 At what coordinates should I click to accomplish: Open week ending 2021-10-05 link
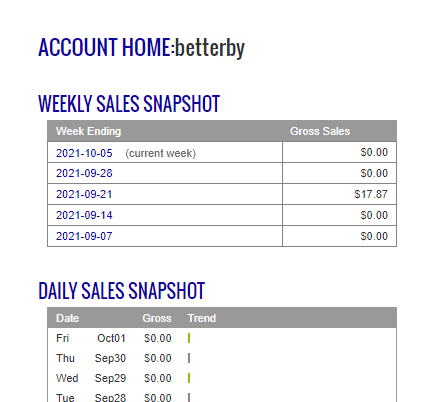point(84,153)
